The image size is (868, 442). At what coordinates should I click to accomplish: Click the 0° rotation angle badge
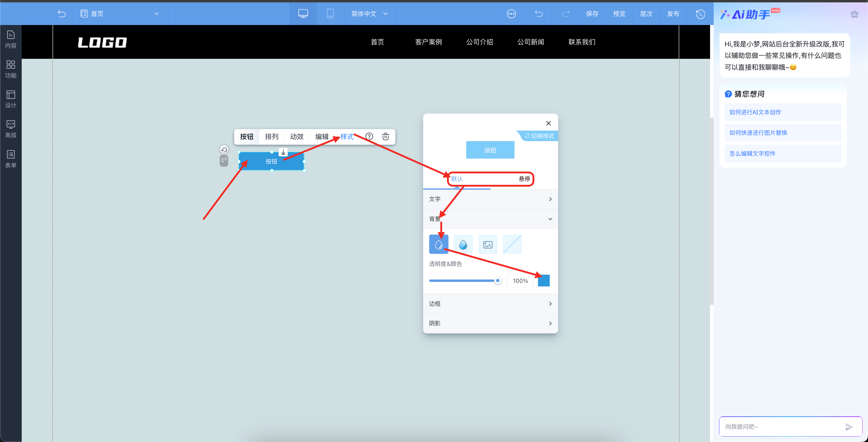pyautogui.click(x=224, y=160)
